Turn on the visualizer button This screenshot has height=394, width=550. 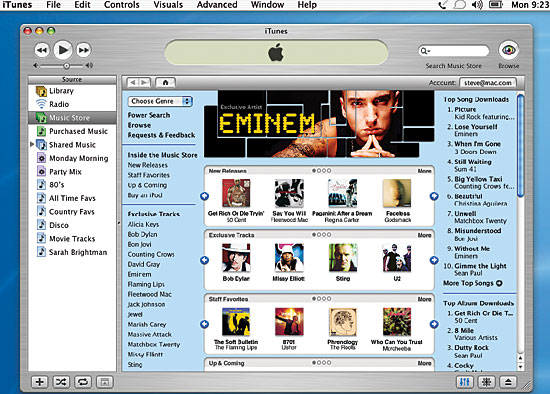tap(487, 382)
